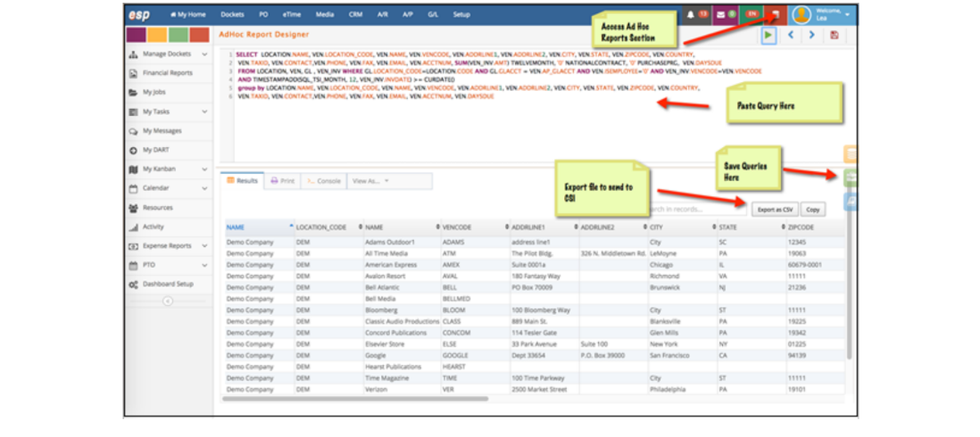Open the blue side panel tab

(851, 202)
